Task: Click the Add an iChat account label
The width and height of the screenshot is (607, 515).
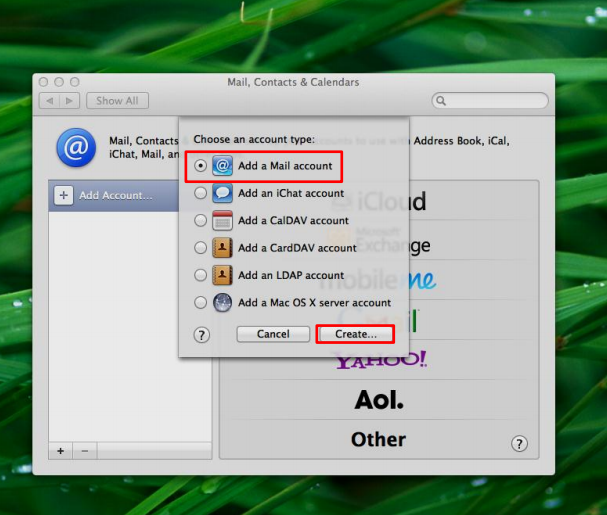Action: pos(291,193)
